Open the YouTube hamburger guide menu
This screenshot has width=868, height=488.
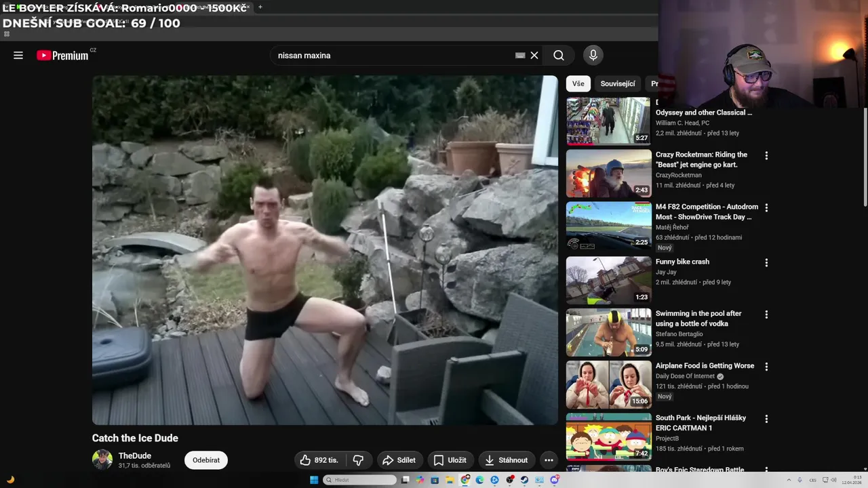pos(18,56)
